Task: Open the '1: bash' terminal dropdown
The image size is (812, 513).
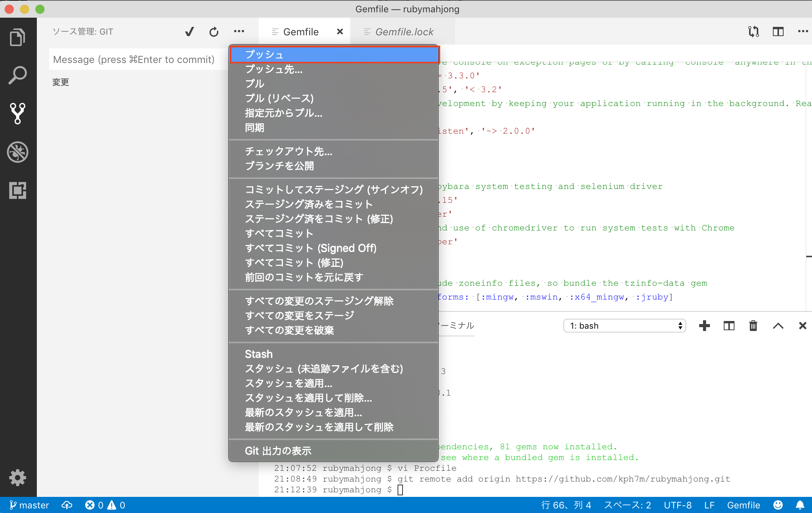Action: (624, 326)
